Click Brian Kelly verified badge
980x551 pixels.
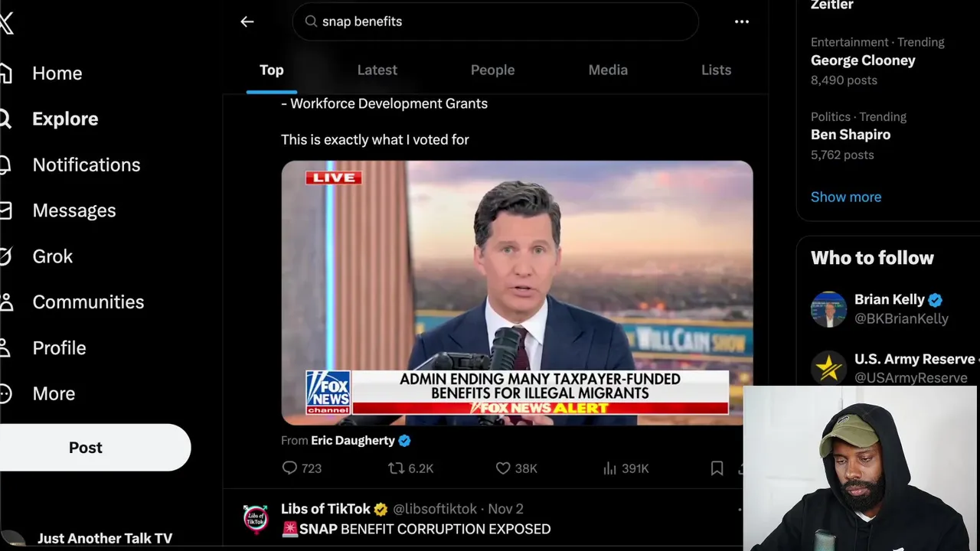(x=936, y=300)
